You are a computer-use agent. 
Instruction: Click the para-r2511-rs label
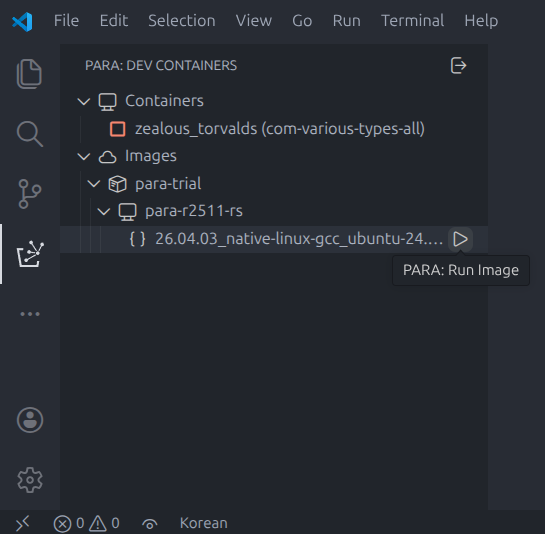194,211
